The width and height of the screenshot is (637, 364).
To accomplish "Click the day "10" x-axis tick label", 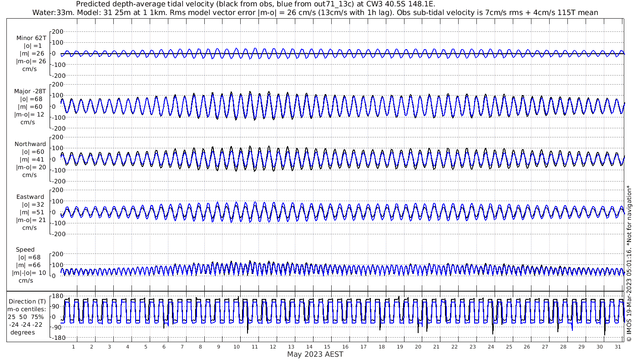I will (x=237, y=347).
